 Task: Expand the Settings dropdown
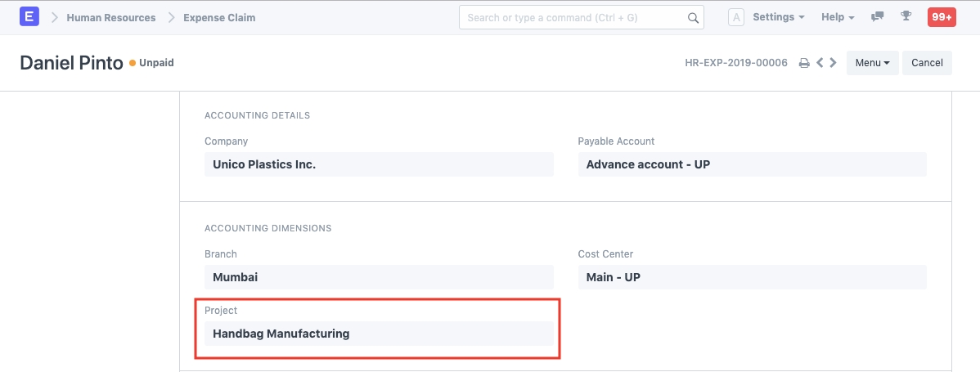pyautogui.click(x=778, y=17)
